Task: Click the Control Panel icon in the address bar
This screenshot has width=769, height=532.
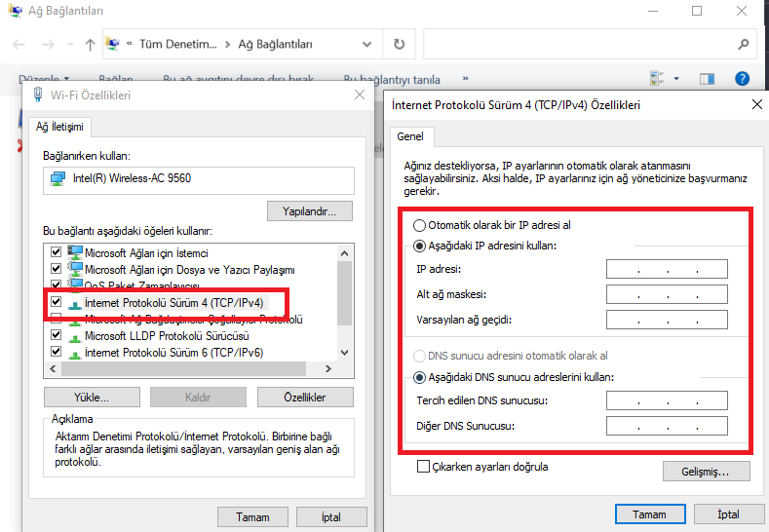Action: click(x=113, y=44)
